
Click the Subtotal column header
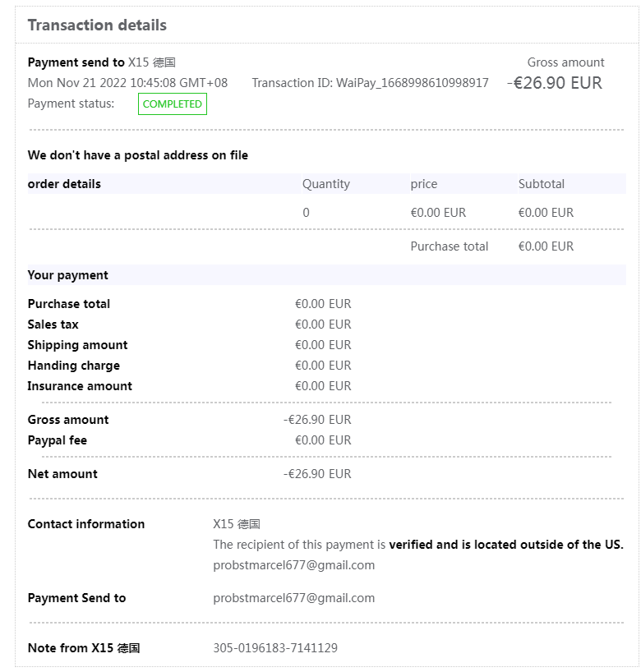[x=541, y=184]
